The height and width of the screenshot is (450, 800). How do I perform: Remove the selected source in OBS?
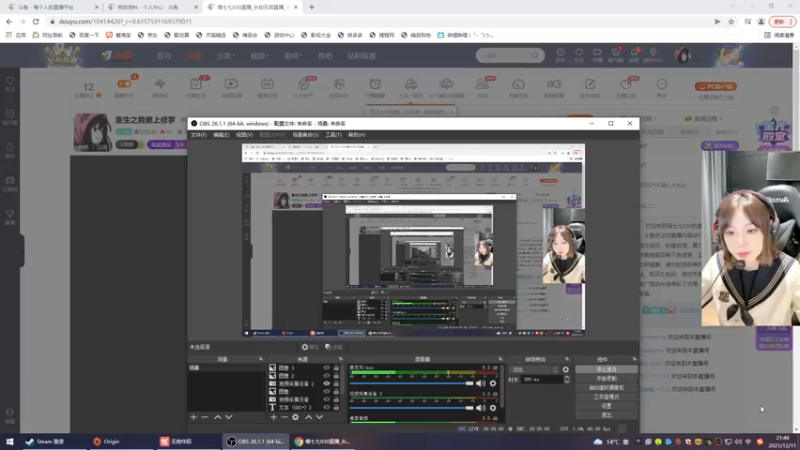tap(284, 417)
